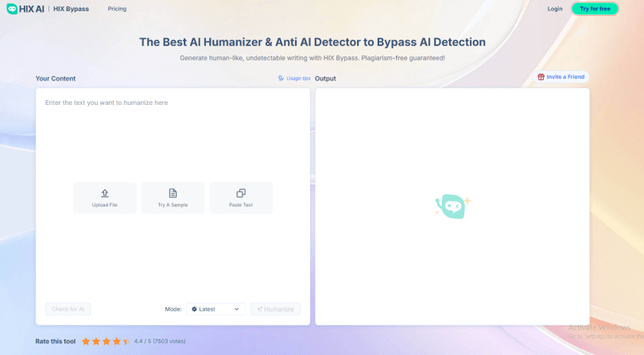Screen dimensions: 644x355
Task: Rate the tool two stars
Action: tap(96, 341)
